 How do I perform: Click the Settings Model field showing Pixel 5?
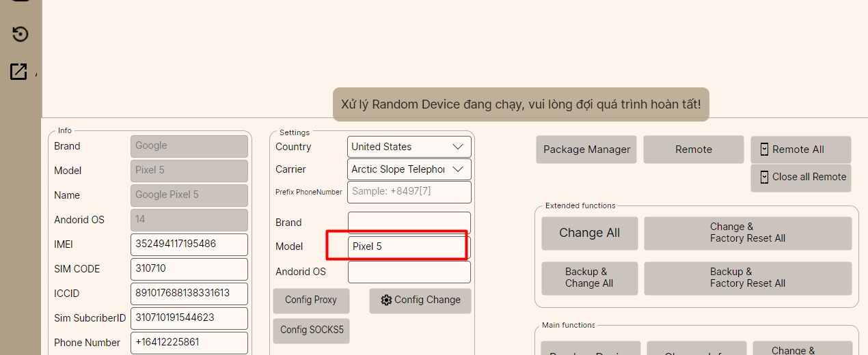409,246
